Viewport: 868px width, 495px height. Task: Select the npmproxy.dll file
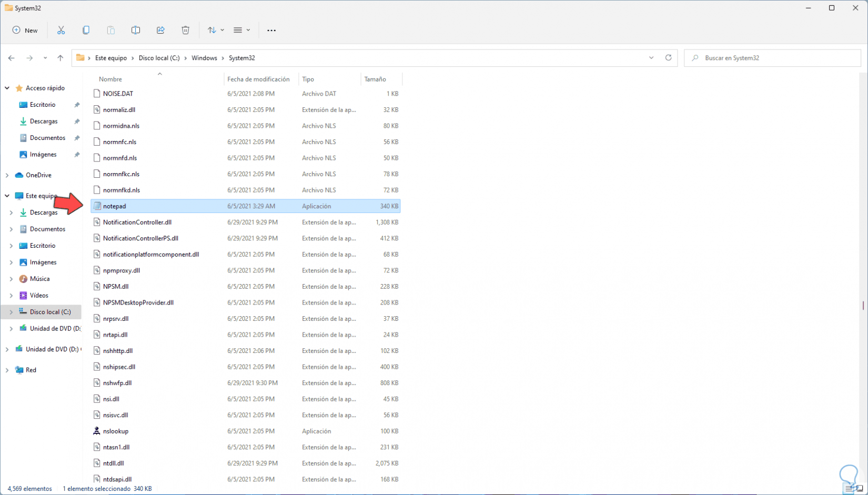click(x=245, y=270)
